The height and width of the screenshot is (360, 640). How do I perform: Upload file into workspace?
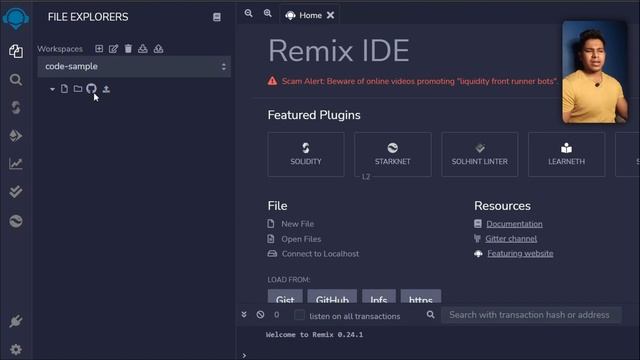pyautogui.click(x=106, y=89)
